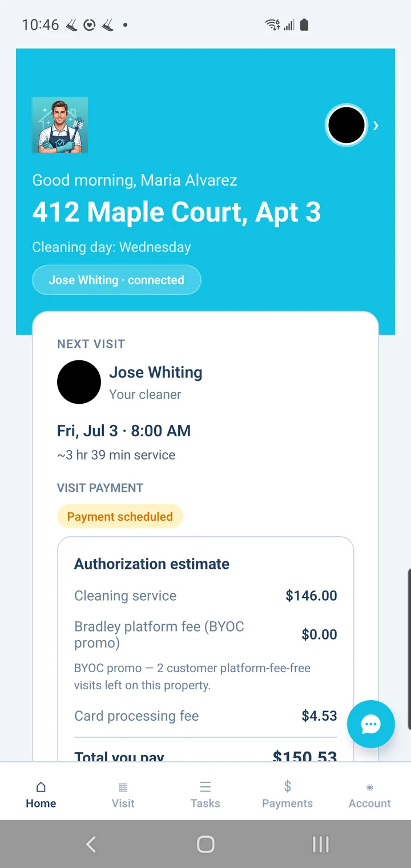
Task: Tap the Jose Whiting connected chip
Action: tap(116, 280)
